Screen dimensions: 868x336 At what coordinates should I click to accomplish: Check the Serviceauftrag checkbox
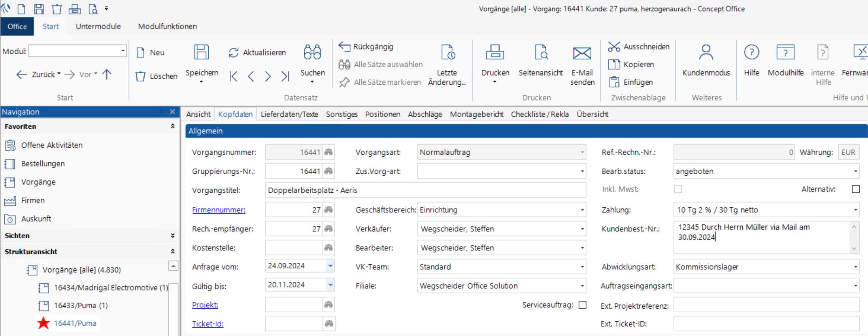582,305
